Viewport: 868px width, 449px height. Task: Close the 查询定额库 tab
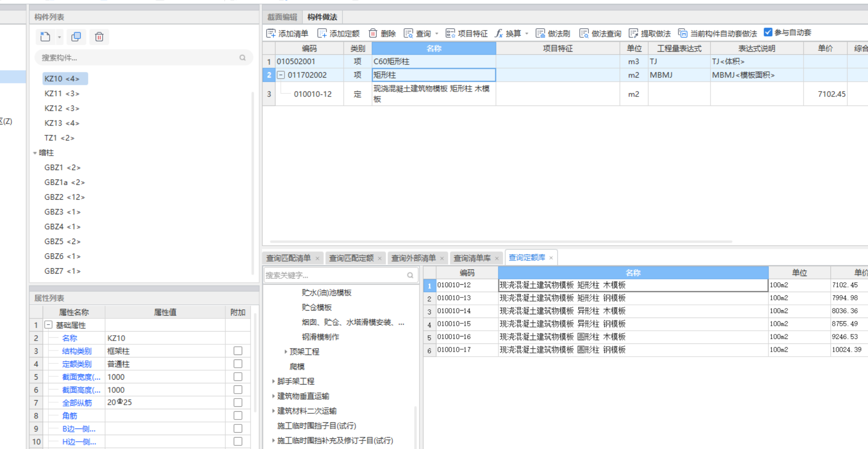pos(551,258)
